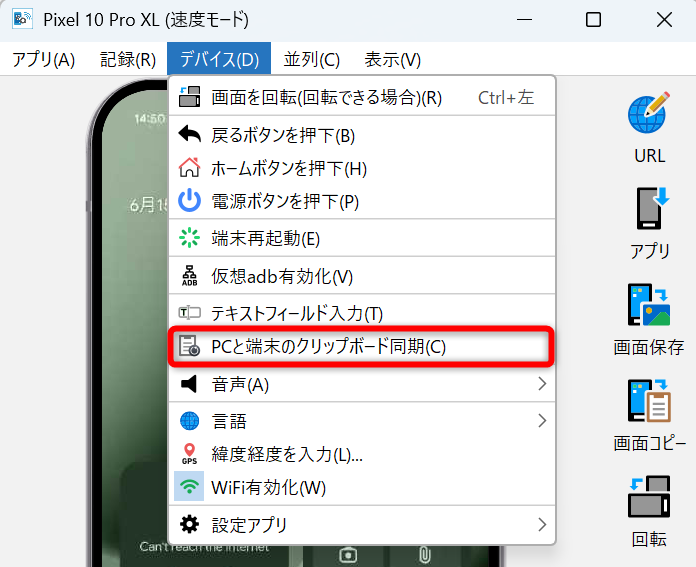Click the green reboot spinner icon
The image size is (696, 567).
tap(190, 238)
